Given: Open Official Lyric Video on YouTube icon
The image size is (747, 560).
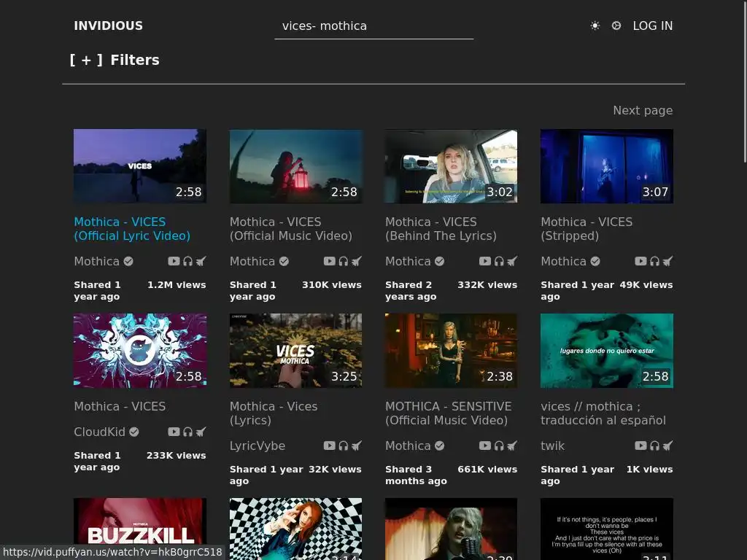Looking at the screenshot, I should [x=174, y=261].
